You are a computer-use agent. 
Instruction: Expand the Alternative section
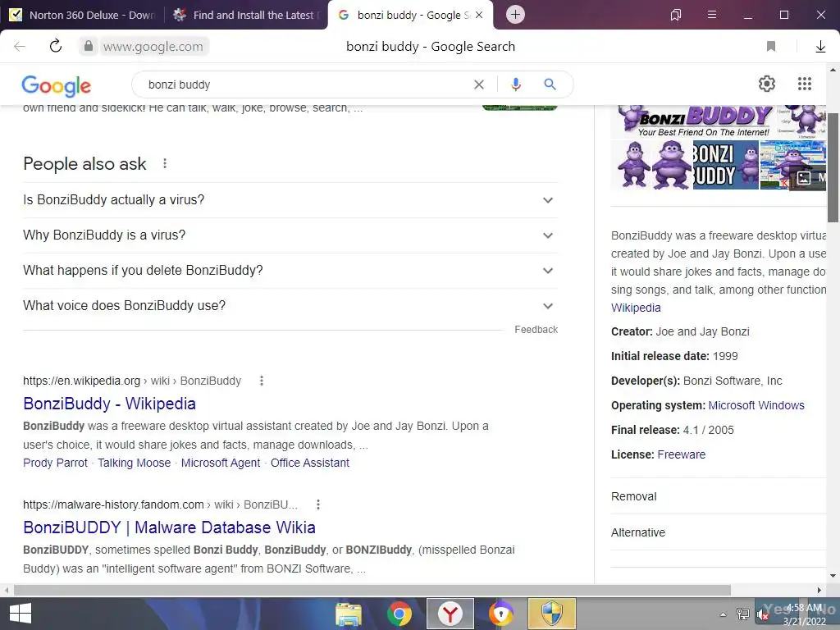tap(719, 532)
